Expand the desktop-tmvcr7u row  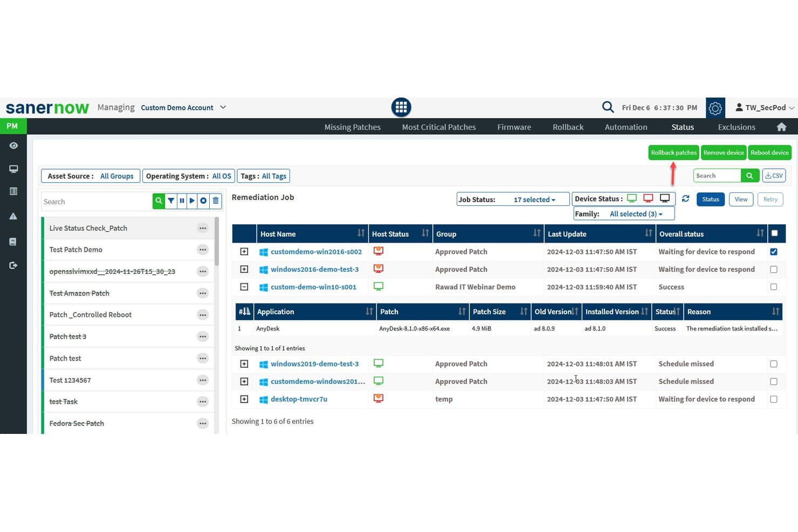244,399
